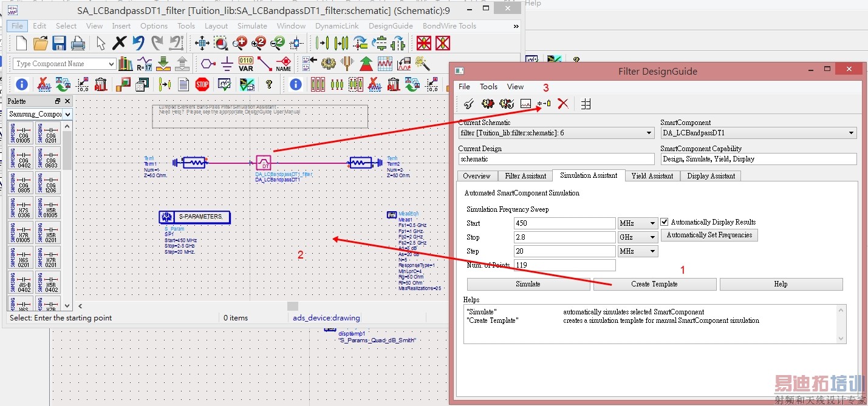Image resolution: width=868 pixels, height=406 pixels.
Task: Click the red X in Filter DesignGuide toolbar
Action: tap(563, 104)
